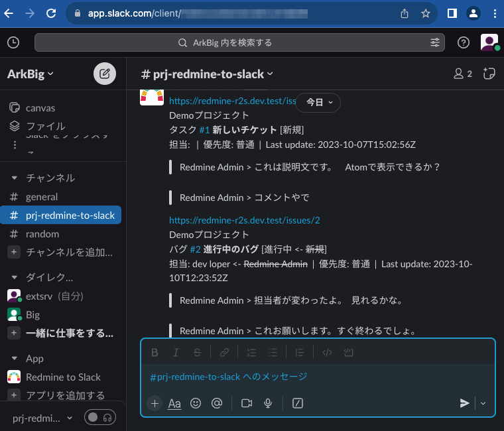Toggle the huddle switch
Screen dimensions: 504x431
(x=100, y=418)
